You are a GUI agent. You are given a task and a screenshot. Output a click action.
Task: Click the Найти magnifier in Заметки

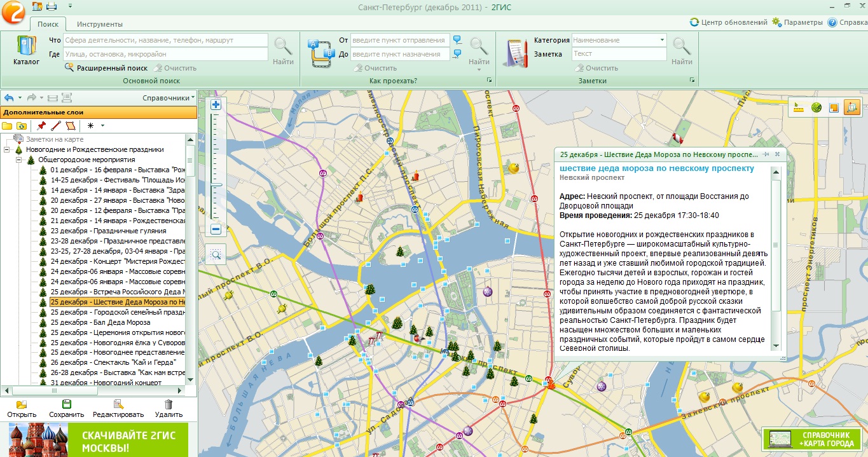682,51
